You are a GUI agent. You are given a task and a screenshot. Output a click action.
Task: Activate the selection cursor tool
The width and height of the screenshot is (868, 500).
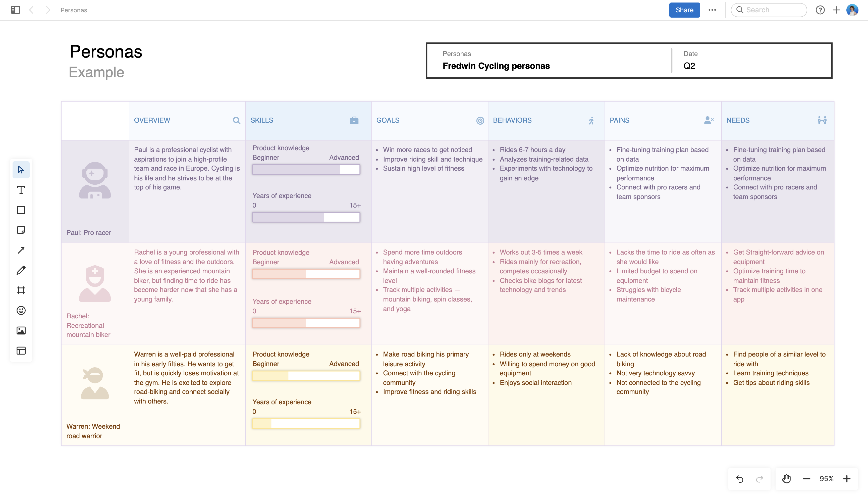pos(21,169)
